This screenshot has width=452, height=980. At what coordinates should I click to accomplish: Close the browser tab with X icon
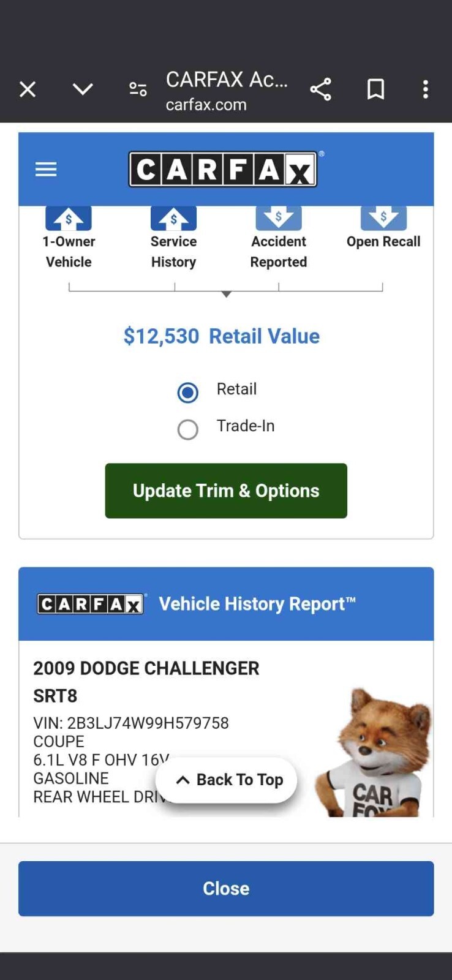tap(28, 90)
